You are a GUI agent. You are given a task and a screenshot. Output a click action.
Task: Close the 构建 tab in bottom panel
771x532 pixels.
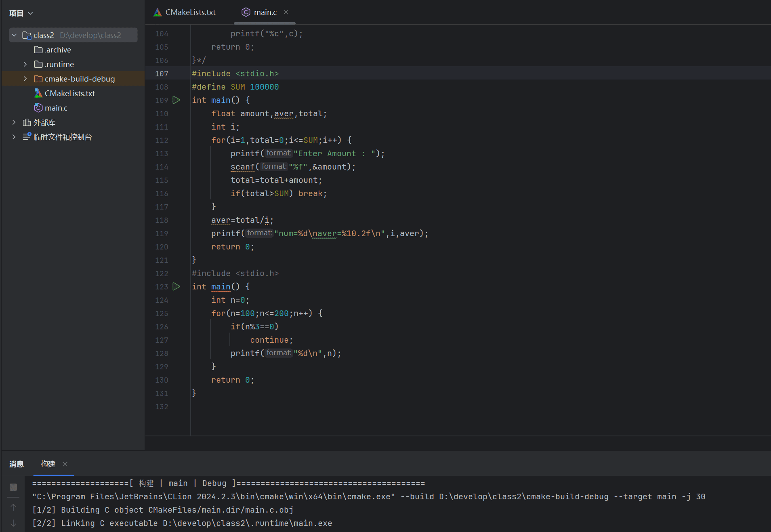pyautogui.click(x=65, y=464)
